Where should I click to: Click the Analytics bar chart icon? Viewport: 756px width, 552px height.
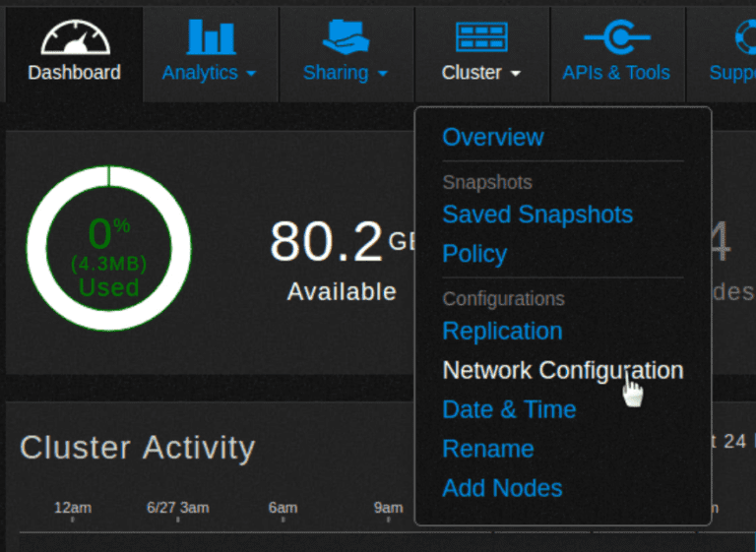211,36
